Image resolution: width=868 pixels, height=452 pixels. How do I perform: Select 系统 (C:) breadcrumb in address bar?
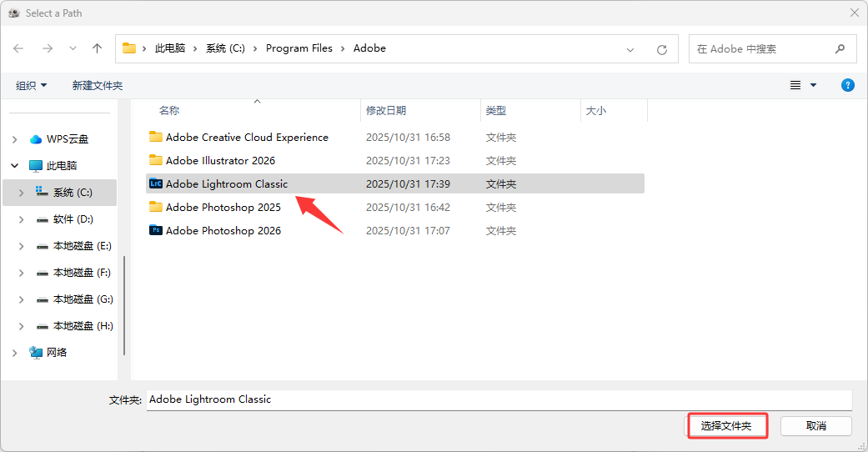coord(225,48)
